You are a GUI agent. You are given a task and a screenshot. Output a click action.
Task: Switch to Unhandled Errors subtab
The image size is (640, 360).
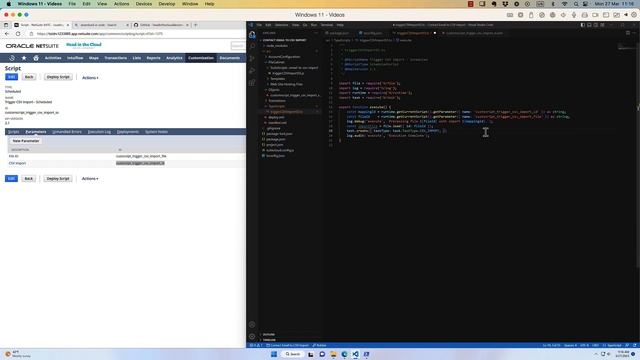coord(67,132)
